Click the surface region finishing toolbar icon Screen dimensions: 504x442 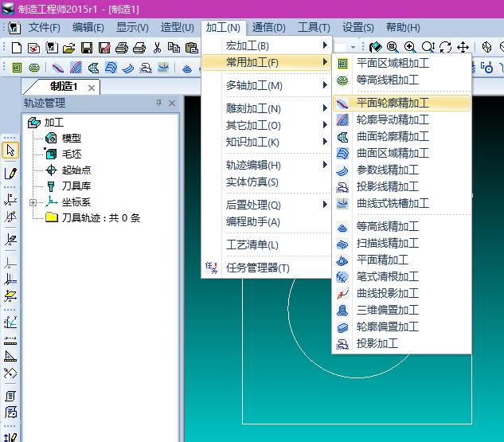[111, 68]
